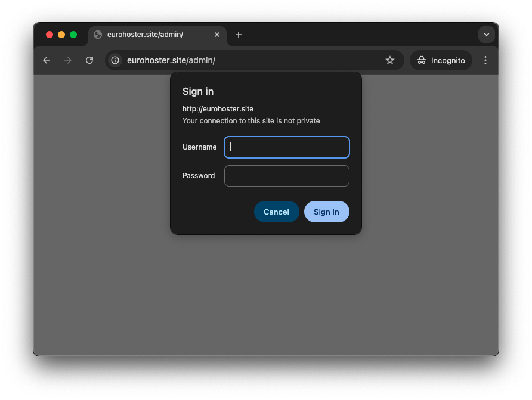Focus the Password input field
The height and width of the screenshot is (400, 532).
287,176
